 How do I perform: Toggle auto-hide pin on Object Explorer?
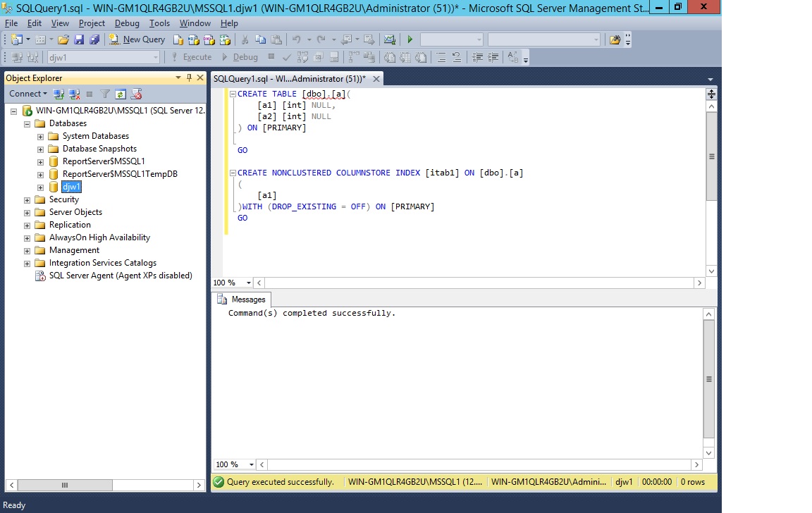[x=189, y=78]
